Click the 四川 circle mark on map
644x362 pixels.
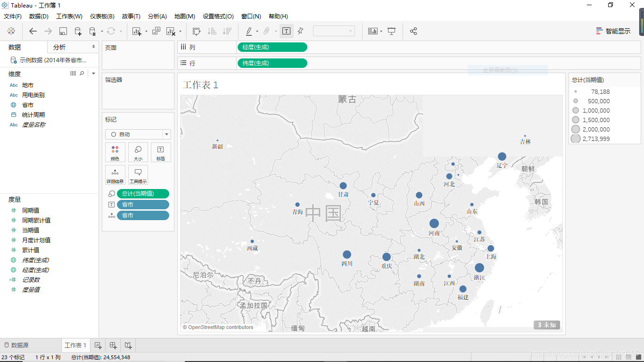[347, 255]
